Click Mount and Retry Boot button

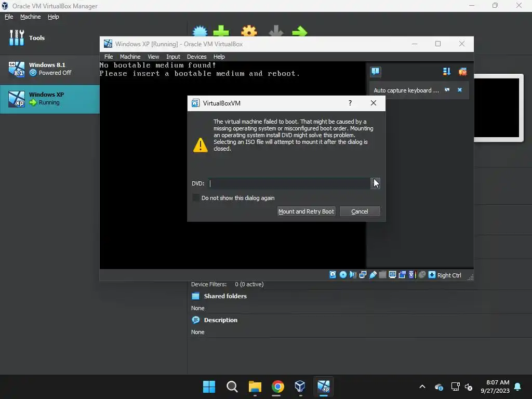[307, 211]
